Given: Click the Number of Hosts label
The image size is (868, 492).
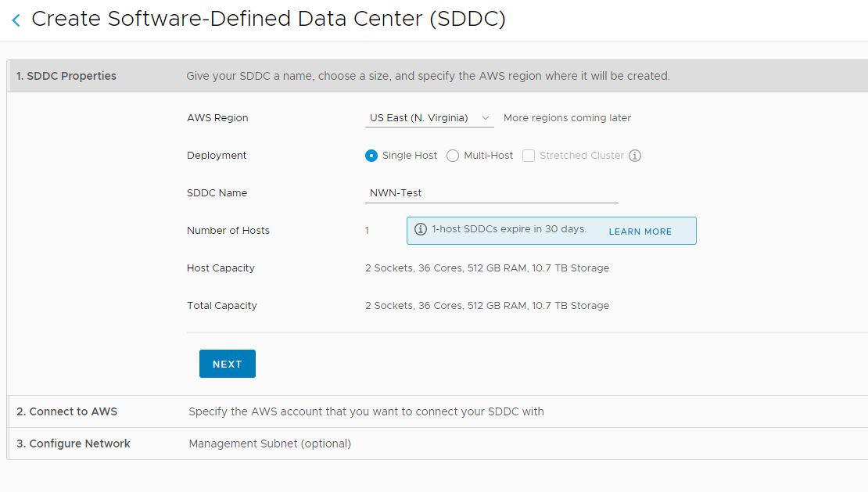Looking at the screenshot, I should pos(228,231).
